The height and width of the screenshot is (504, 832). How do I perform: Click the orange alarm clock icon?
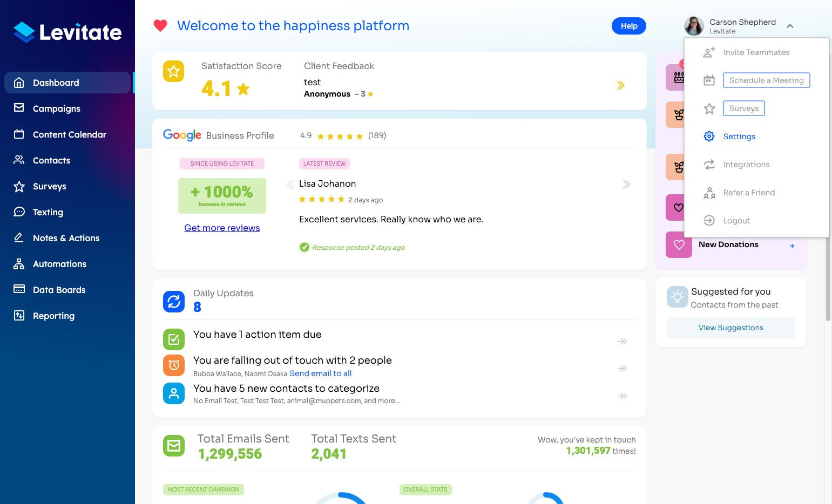click(174, 365)
